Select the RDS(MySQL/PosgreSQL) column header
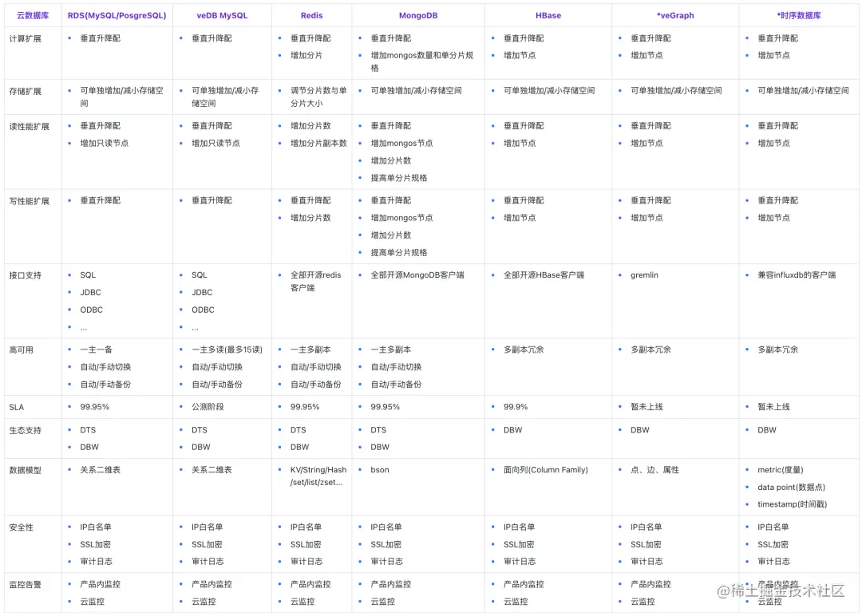 (117, 15)
